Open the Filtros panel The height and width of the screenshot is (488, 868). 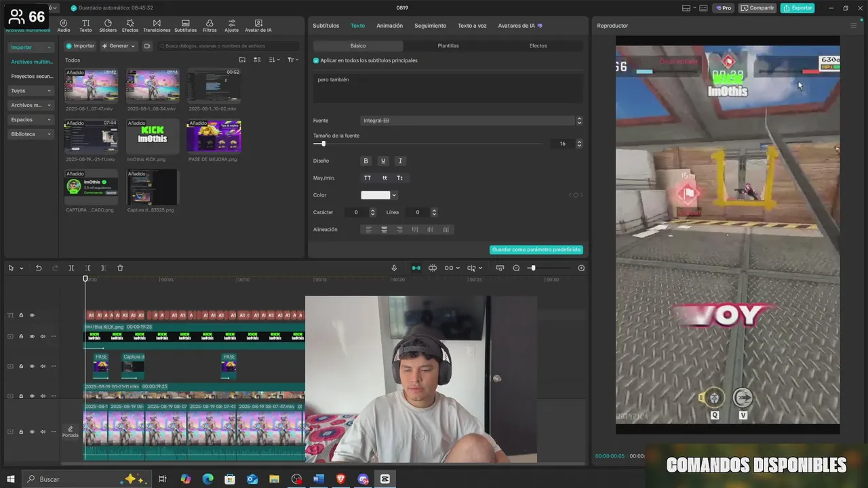[210, 26]
